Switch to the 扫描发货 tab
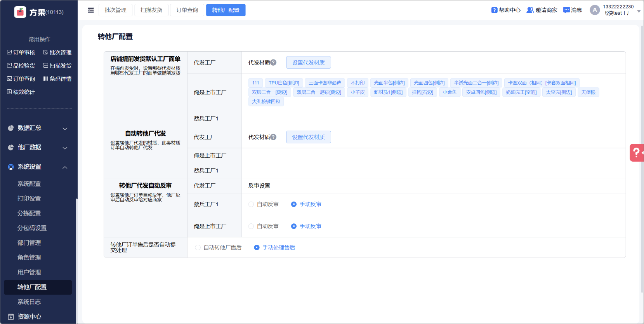The image size is (644, 324). [151, 10]
